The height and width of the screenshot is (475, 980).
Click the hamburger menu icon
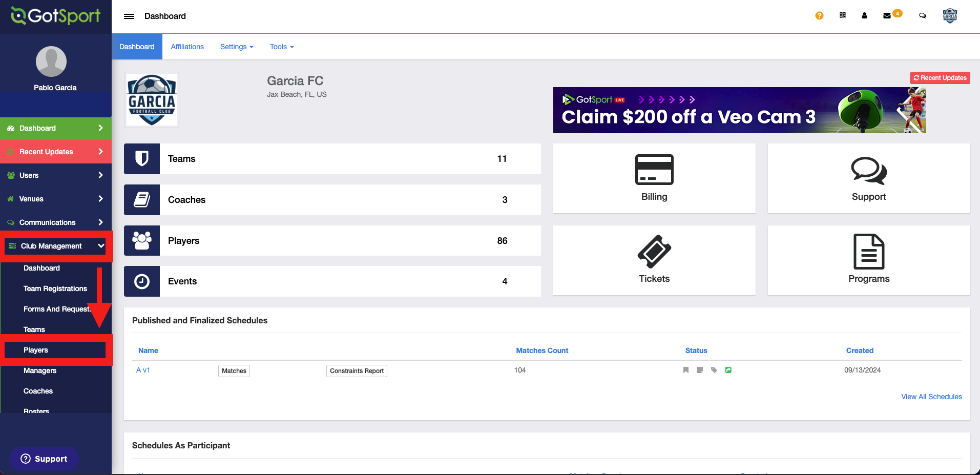click(129, 16)
